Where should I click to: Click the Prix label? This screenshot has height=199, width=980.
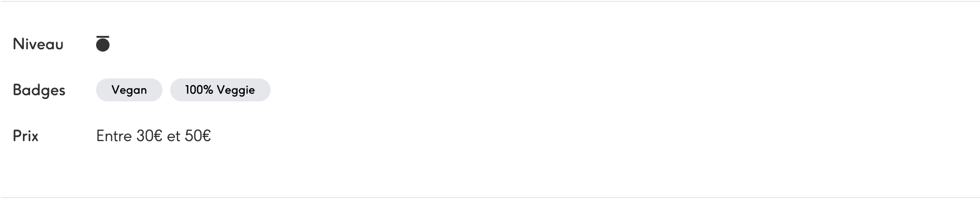[25, 136]
